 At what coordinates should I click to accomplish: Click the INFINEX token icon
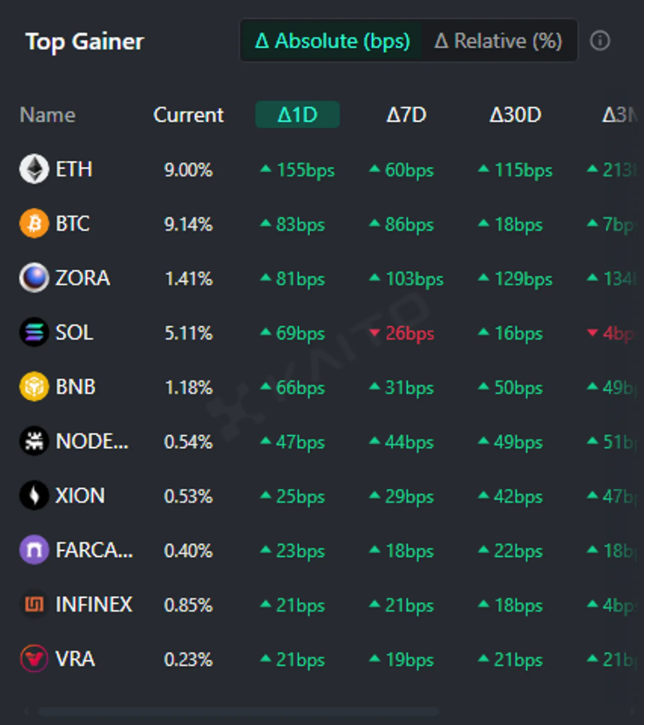[x=34, y=605]
